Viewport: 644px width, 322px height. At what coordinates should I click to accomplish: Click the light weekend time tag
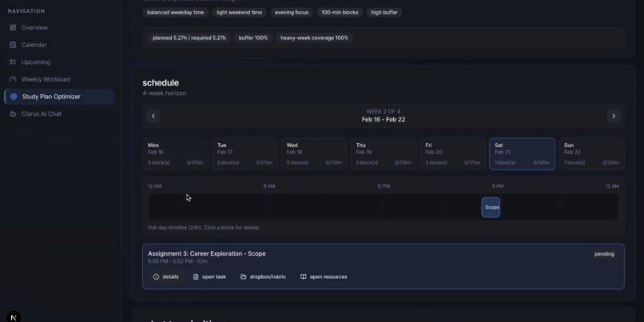point(240,12)
